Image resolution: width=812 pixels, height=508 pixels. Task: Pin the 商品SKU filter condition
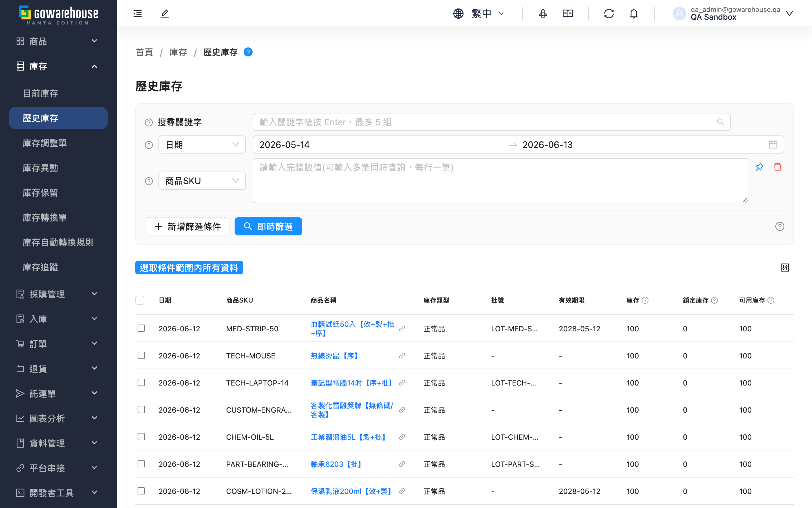[x=759, y=167]
